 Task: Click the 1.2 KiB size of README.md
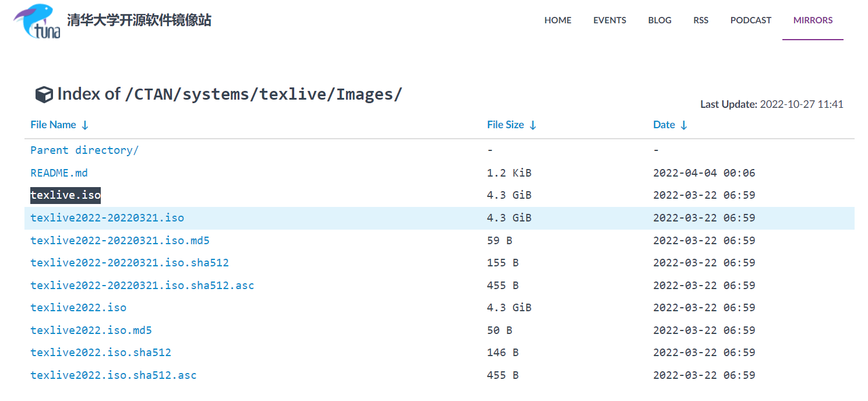point(509,173)
